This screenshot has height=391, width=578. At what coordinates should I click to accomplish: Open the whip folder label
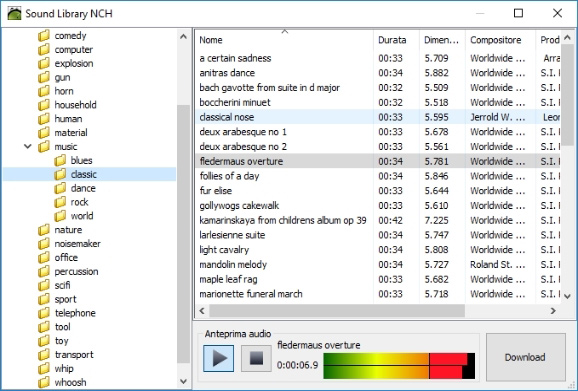64,369
